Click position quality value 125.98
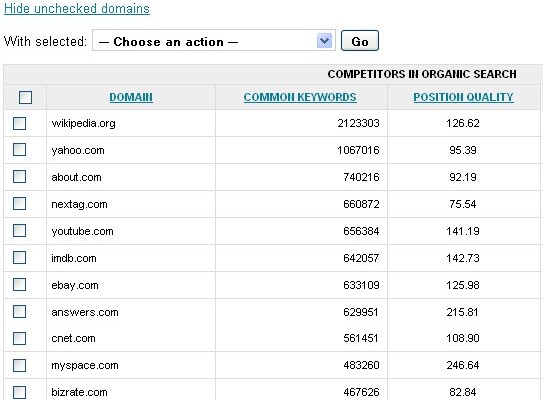The height and width of the screenshot is (400, 543). pos(463,285)
